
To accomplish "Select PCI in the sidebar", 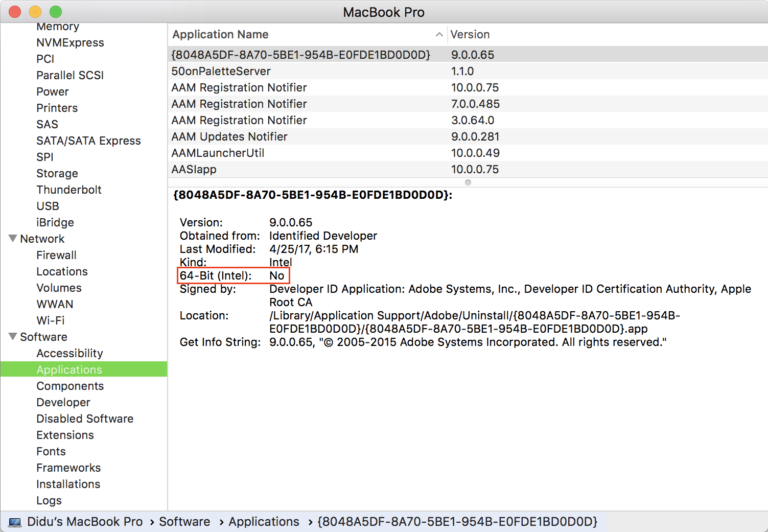I will 45,59.
